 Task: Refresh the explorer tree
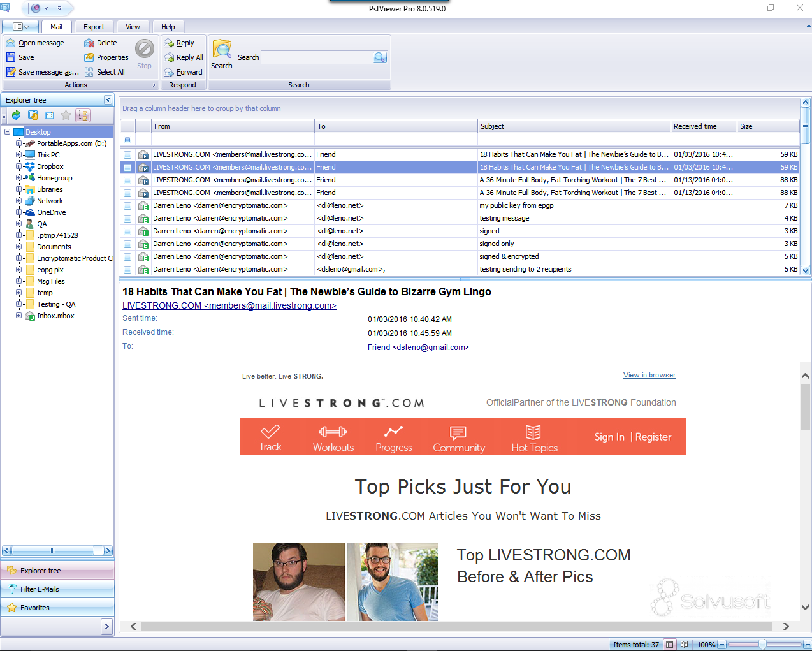(x=17, y=115)
